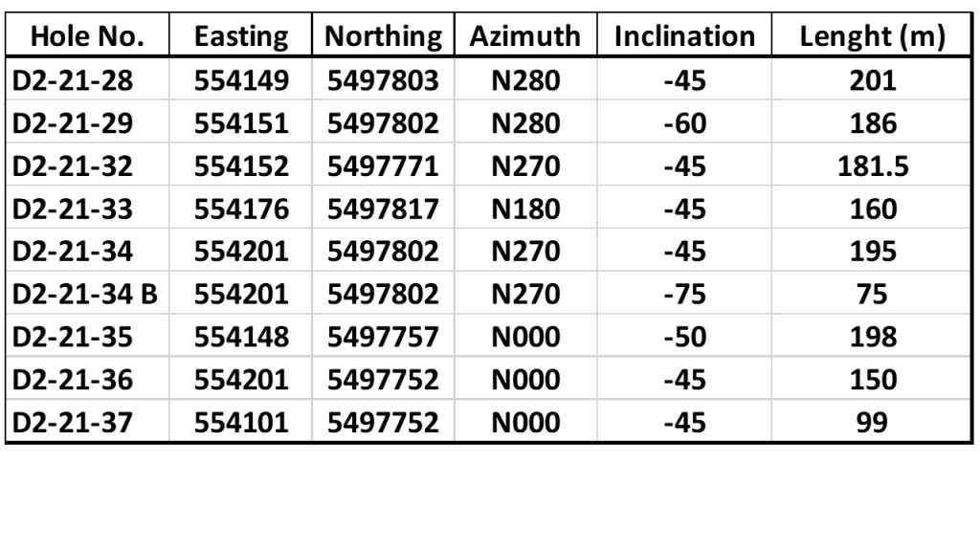
Task: Select the -50 inclination cell
Action: [x=685, y=338]
